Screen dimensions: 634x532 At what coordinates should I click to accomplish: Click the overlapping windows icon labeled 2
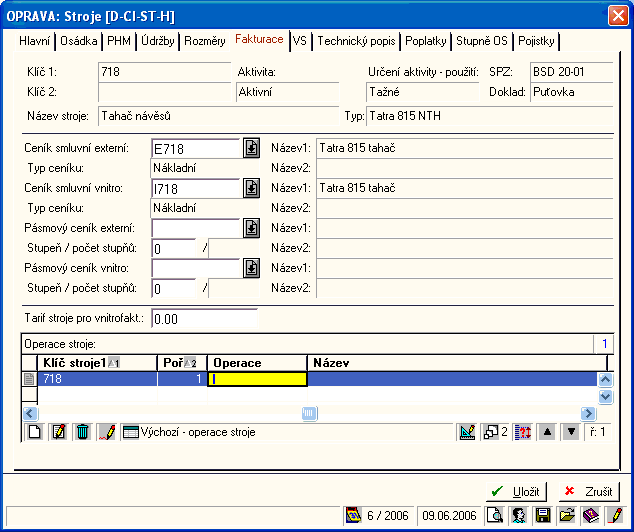[x=495, y=432]
